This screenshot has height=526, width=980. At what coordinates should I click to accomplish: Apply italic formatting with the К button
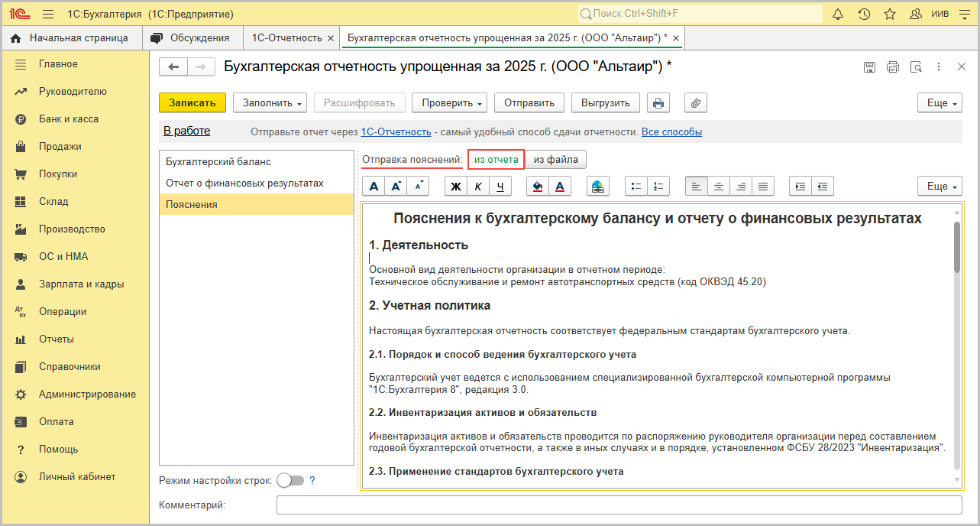click(x=478, y=186)
